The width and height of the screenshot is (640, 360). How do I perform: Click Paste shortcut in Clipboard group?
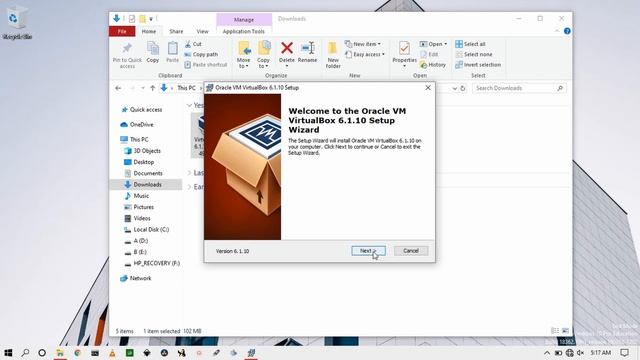tap(206, 65)
